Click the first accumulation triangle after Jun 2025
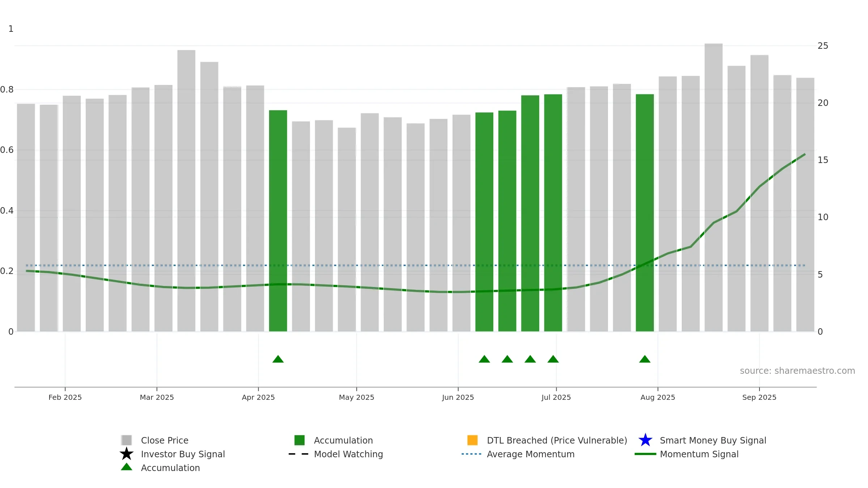This screenshot has width=868, height=488. click(484, 359)
